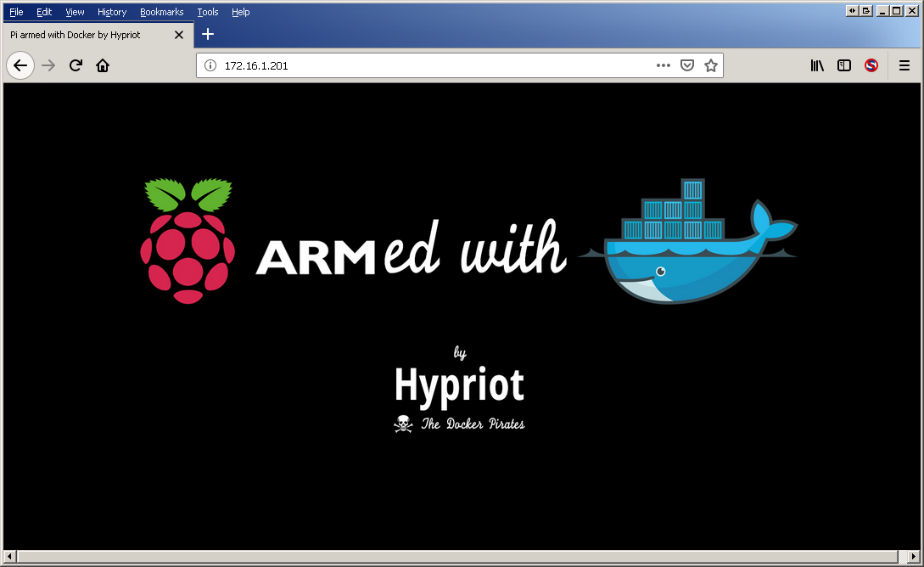Click The Docker Pirates text
This screenshot has height=567, width=924.
coord(473,424)
